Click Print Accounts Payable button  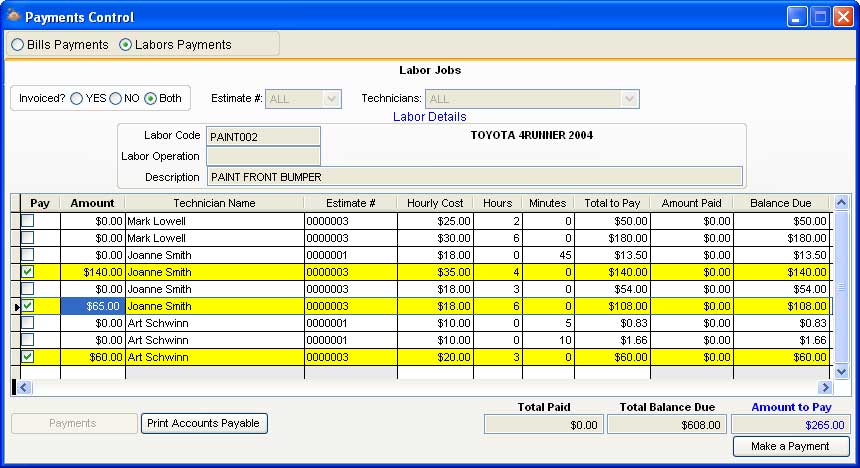[x=204, y=424]
